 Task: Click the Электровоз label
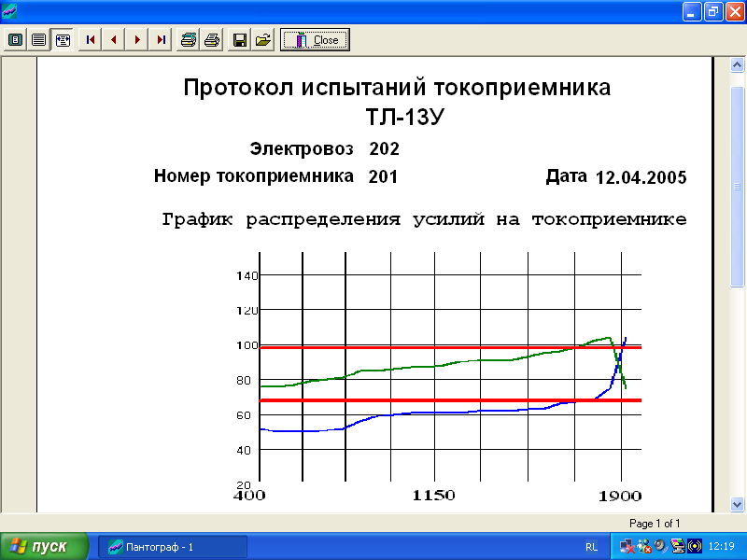click(x=302, y=148)
